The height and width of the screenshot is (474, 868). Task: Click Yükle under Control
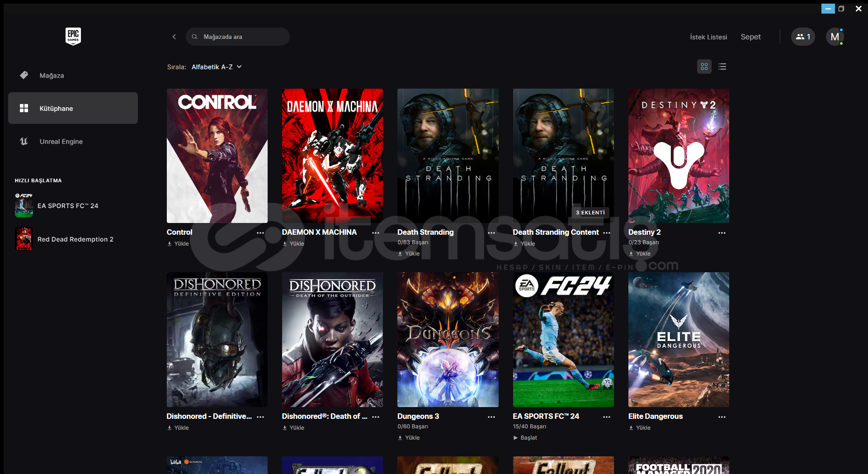178,244
